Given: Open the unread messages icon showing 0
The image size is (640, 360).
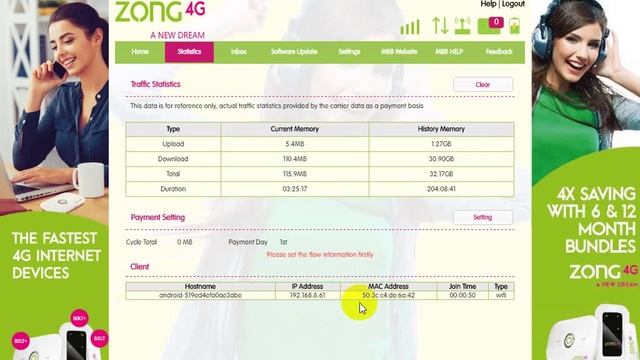Looking at the screenshot, I should coord(490,25).
